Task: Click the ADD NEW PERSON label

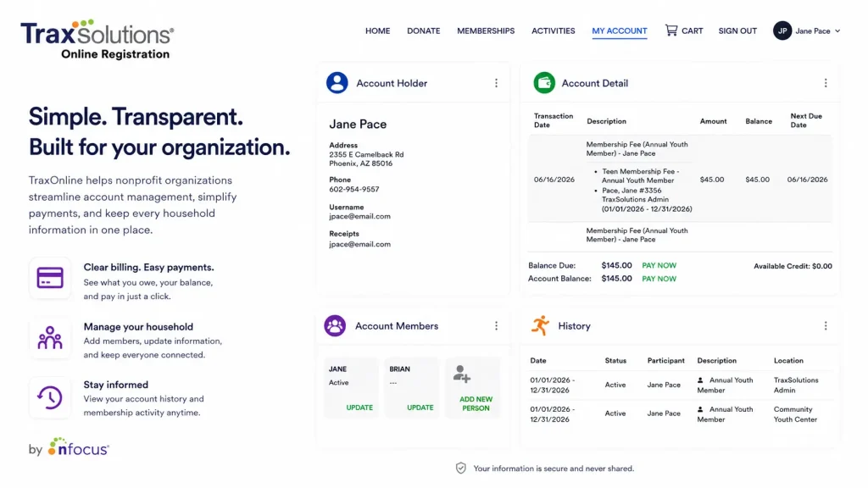Action: (x=476, y=404)
